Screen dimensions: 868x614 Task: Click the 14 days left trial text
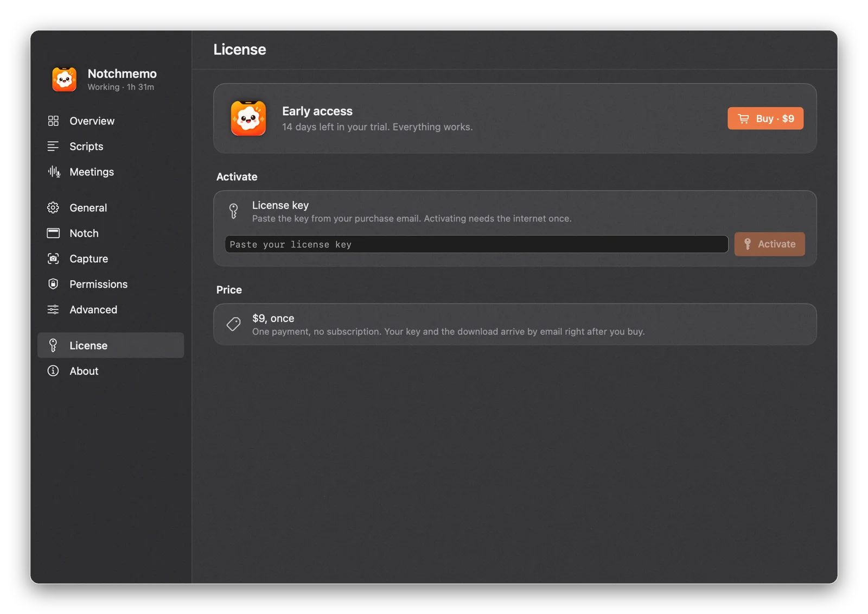coord(378,127)
